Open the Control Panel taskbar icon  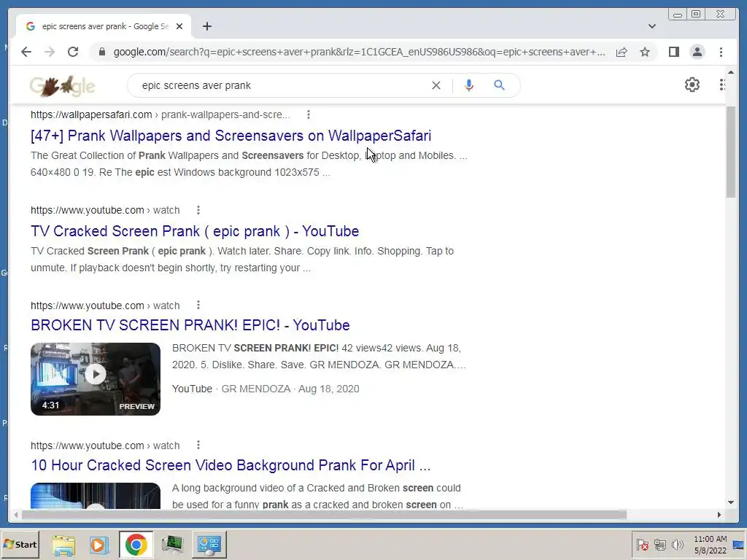(x=209, y=545)
